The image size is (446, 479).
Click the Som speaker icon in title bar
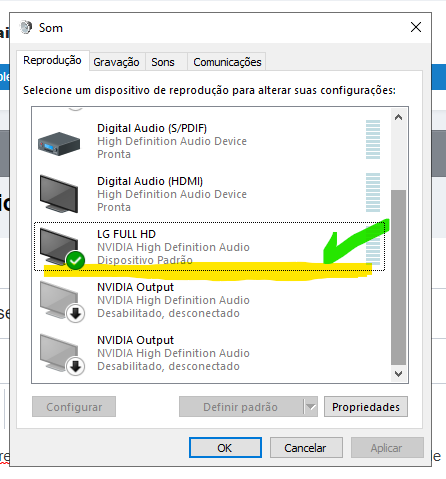coord(26,27)
